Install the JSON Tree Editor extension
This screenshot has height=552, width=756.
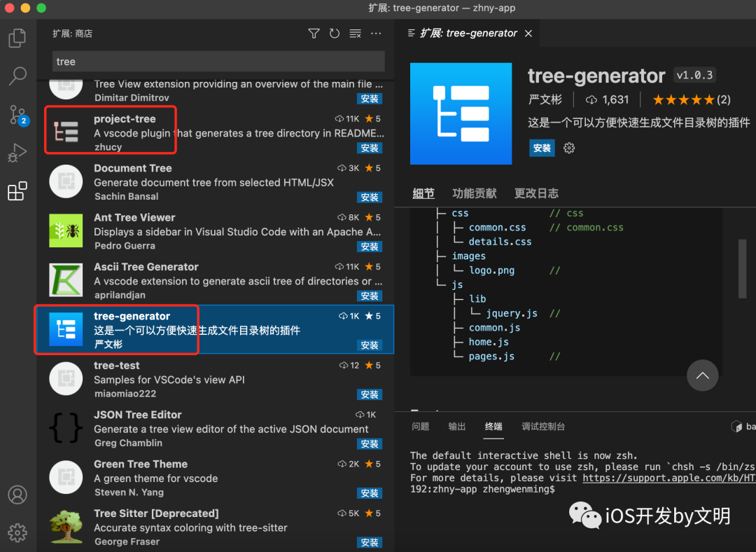(370, 444)
